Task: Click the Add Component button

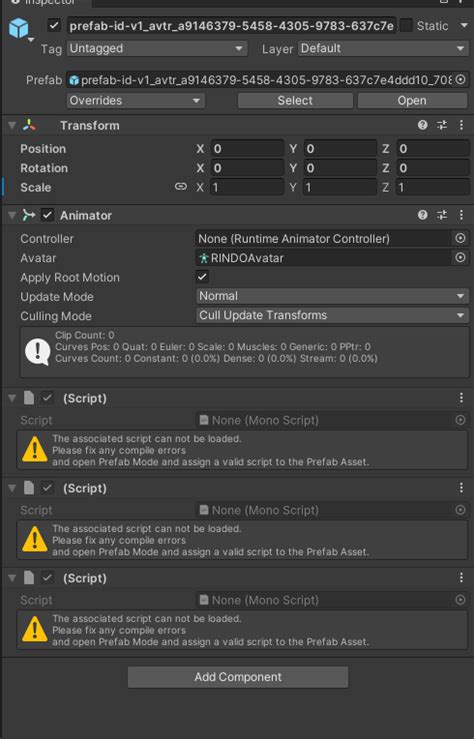Action: tap(238, 677)
